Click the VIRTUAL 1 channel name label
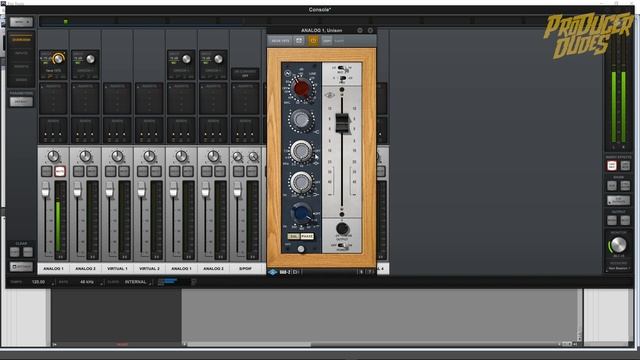Image resolution: width=640 pixels, height=360 pixels. tap(117, 269)
